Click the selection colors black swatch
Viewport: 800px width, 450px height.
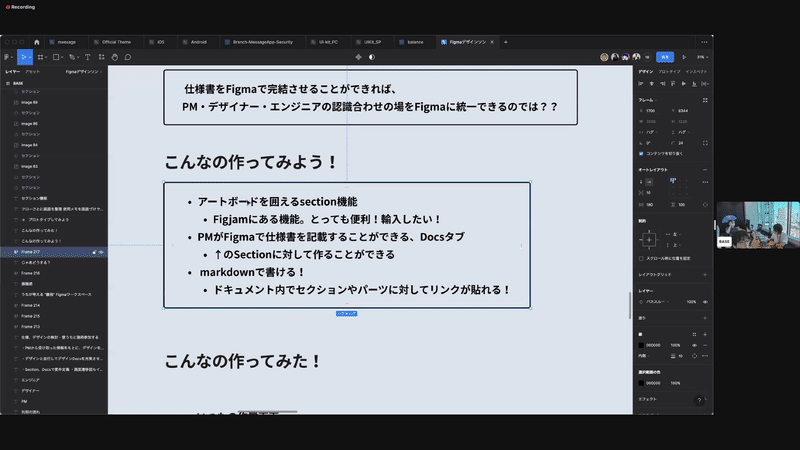tap(641, 383)
